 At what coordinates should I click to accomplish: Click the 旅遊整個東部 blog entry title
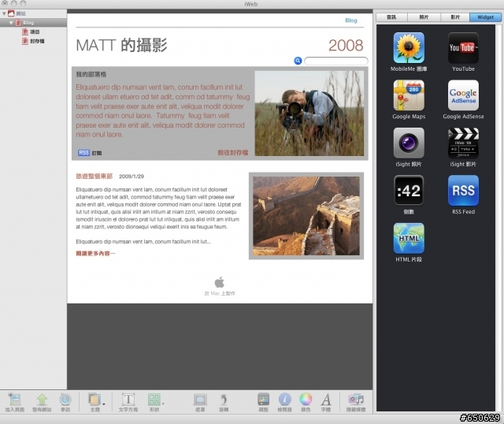click(94, 176)
